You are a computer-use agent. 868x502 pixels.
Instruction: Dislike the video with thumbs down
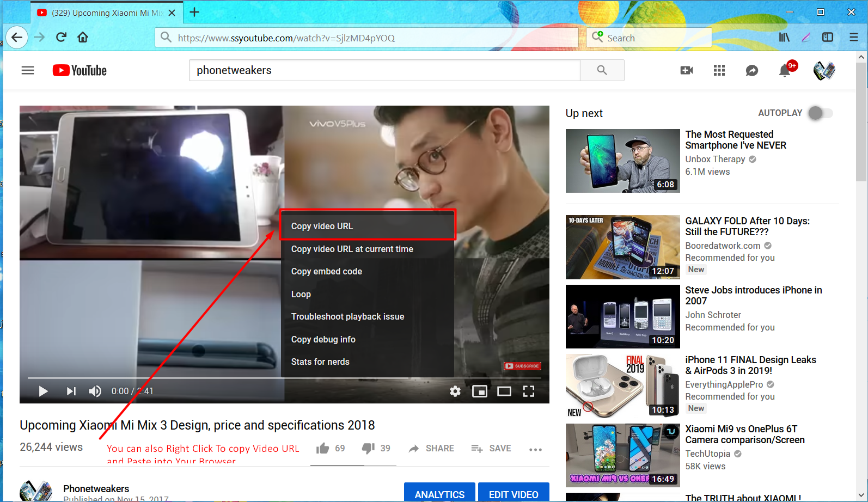pos(368,448)
